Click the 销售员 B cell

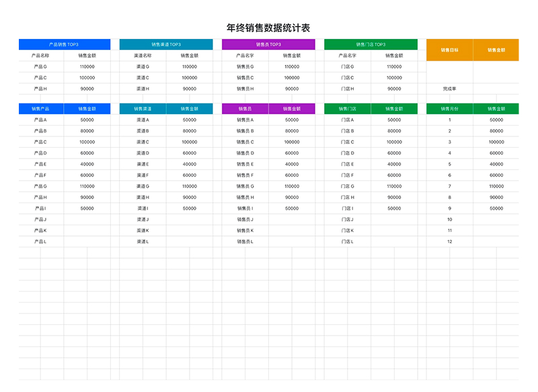tap(245, 130)
